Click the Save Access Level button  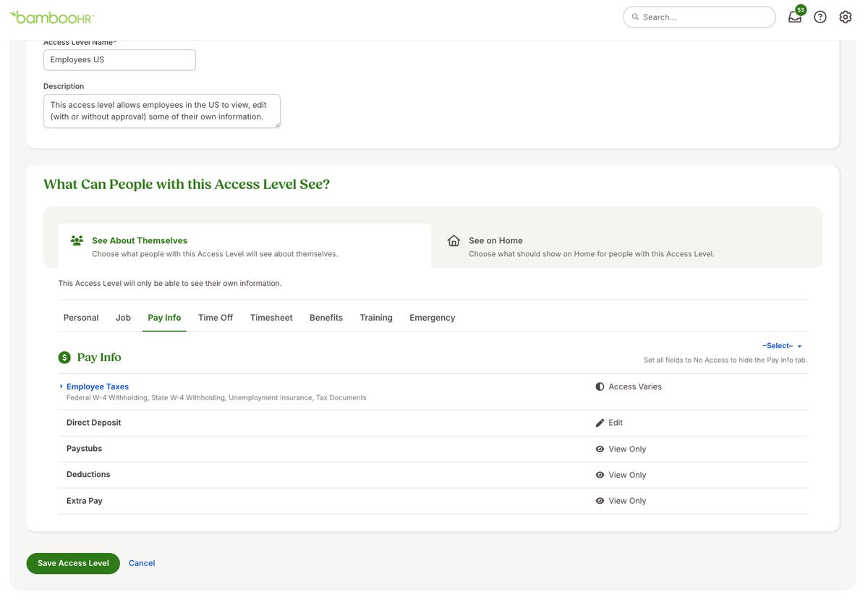click(x=73, y=563)
